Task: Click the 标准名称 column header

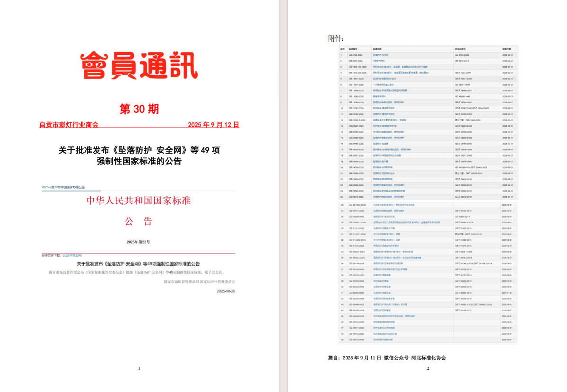Action: point(377,49)
